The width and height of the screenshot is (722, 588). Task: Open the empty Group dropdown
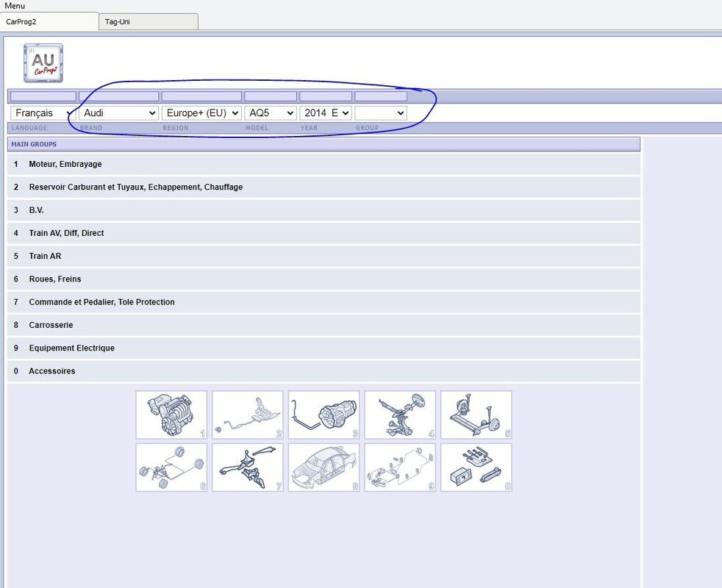[381, 113]
